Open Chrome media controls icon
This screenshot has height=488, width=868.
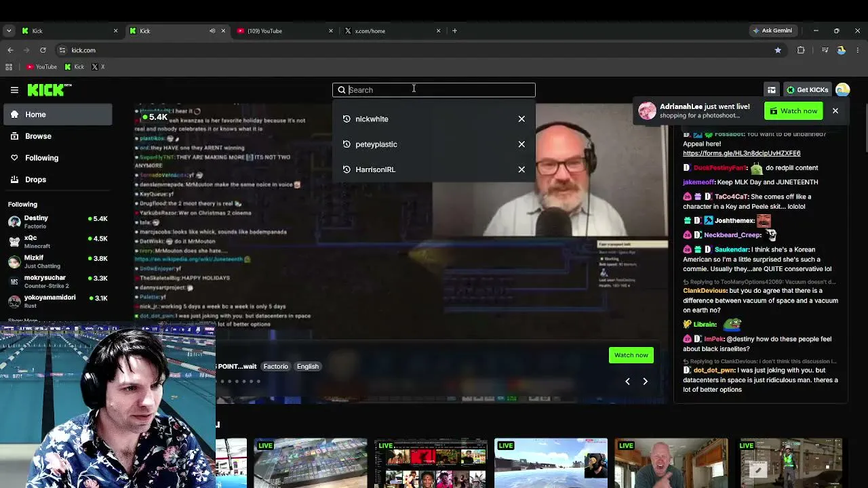(825, 50)
